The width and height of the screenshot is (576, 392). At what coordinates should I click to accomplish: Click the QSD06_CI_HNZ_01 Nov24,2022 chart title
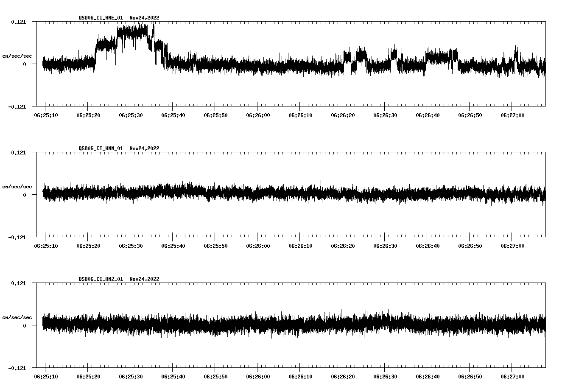[119, 279]
